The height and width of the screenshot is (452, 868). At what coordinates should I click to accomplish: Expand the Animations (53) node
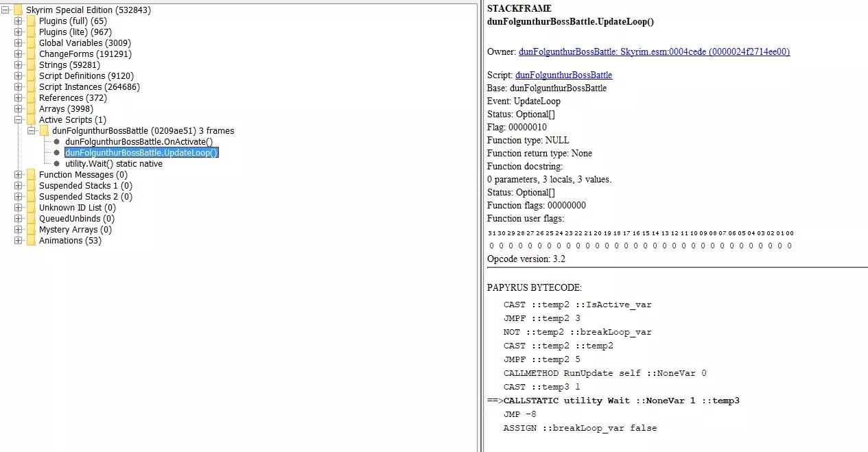(19, 241)
